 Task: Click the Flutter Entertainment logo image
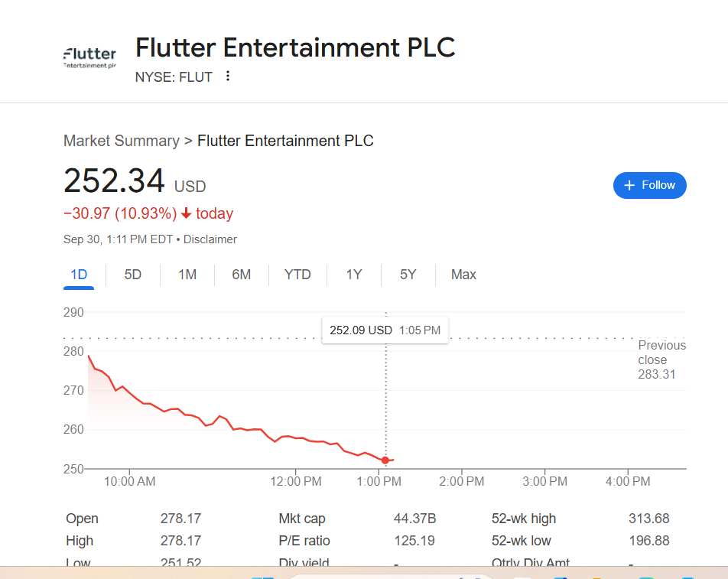[x=89, y=58]
